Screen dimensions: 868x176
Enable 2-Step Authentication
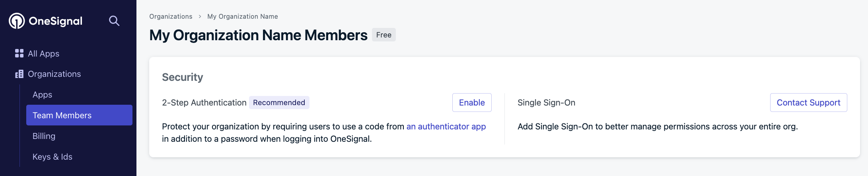(x=472, y=102)
